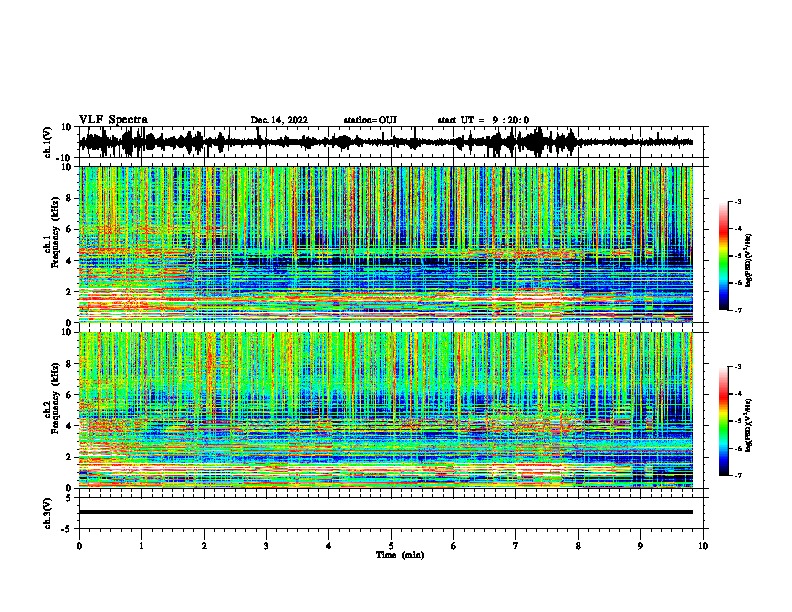Click the ch.2 log(PSD) color bar
Image resolution: width=792 pixels, height=612 pixels.
click(x=724, y=421)
